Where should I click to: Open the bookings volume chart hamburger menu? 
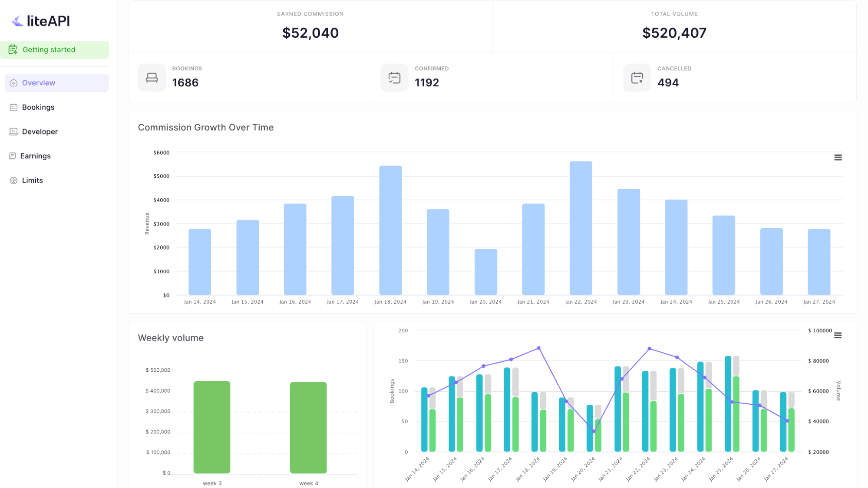click(x=838, y=335)
